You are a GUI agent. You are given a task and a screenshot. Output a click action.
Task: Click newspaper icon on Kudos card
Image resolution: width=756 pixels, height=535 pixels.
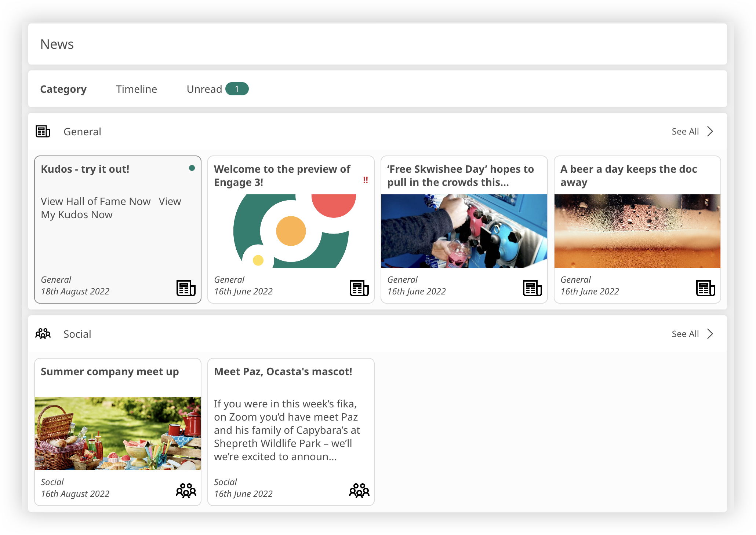tap(186, 288)
